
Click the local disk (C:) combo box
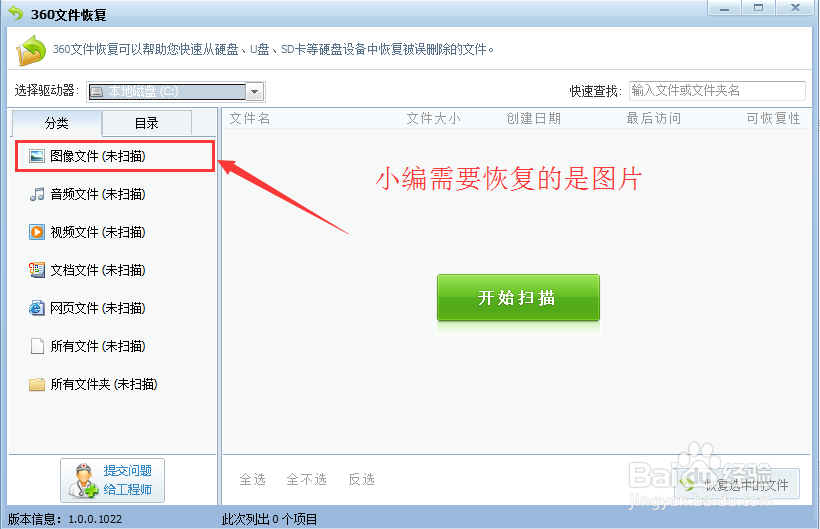176,92
